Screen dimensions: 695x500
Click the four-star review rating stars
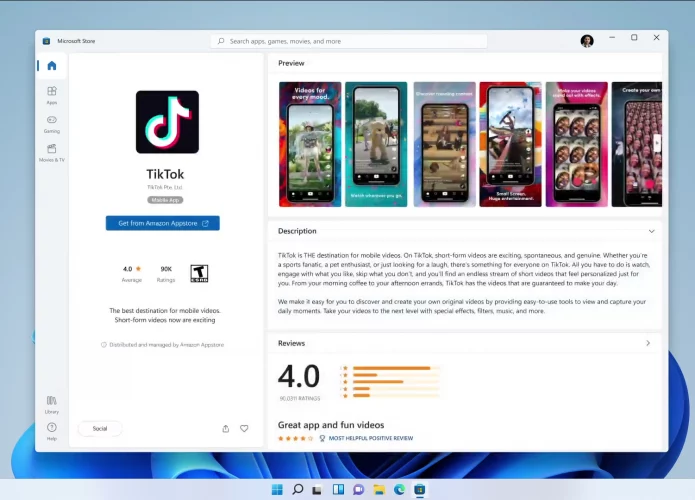(x=295, y=438)
